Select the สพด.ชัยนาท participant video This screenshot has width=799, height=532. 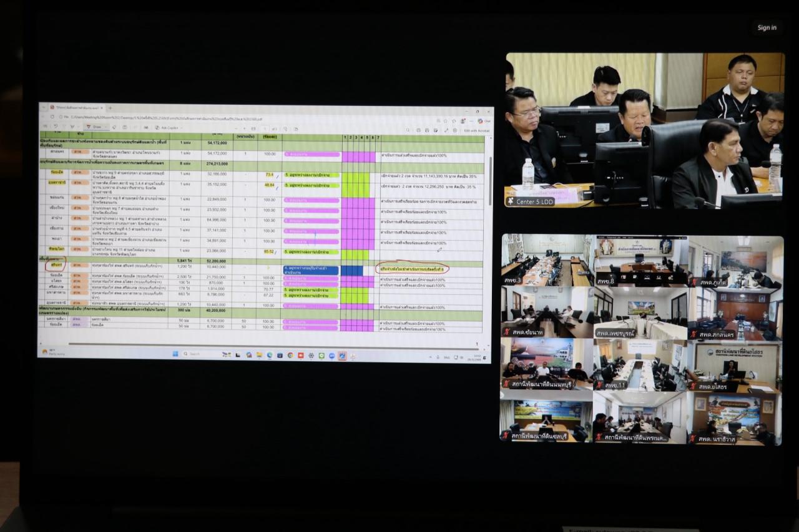point(547,312)
